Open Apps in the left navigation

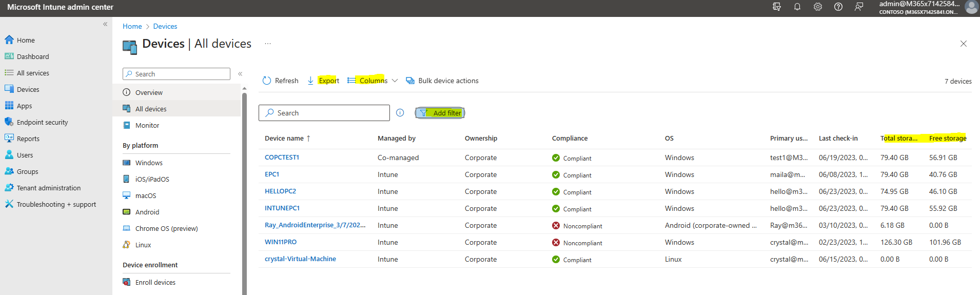pos(24,106)
